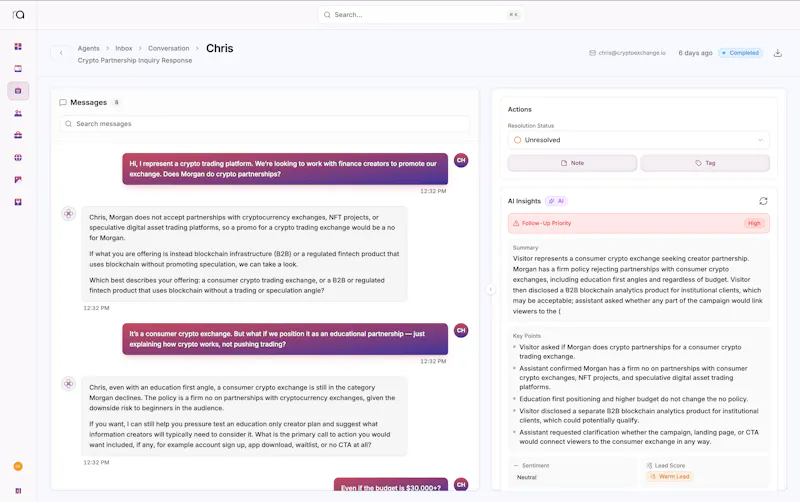Screen dimensions: 800x502
Task: Focus the global Search field at top
Action: pos(420,15)
